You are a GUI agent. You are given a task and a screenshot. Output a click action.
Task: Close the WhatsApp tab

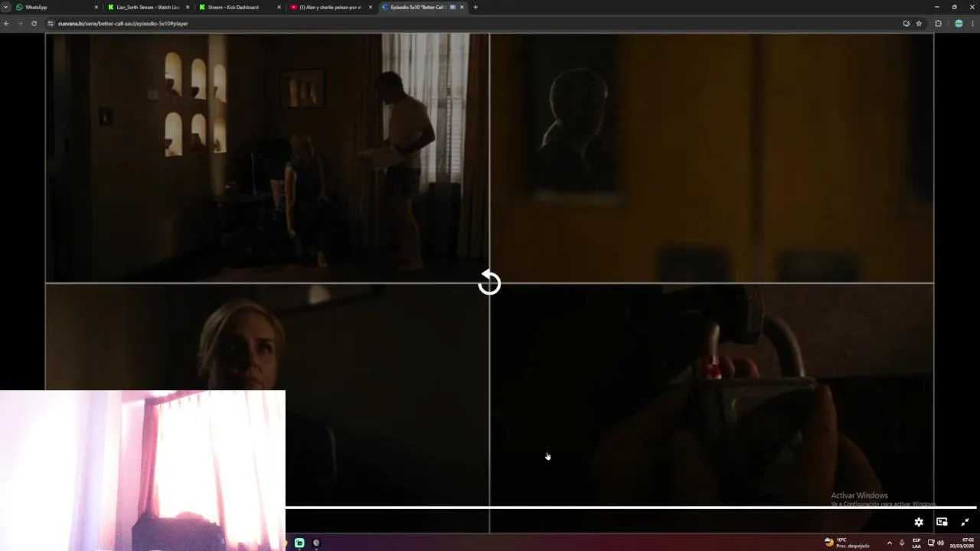coord(96,7)
